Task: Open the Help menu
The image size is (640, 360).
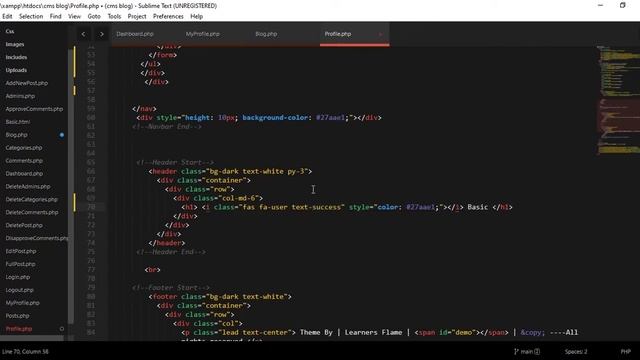Action: point(196,16)
